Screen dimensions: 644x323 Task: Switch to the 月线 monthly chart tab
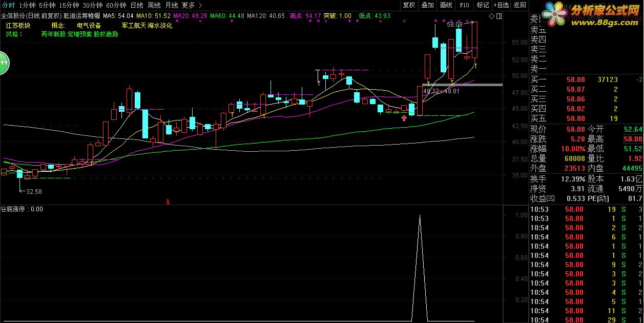pos(172,5)
